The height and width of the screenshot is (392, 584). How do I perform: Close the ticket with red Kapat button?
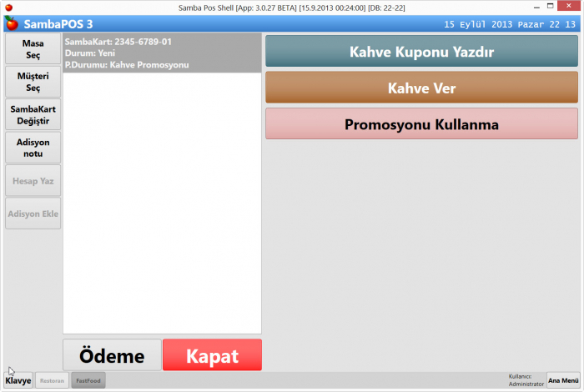click(212, 355)
